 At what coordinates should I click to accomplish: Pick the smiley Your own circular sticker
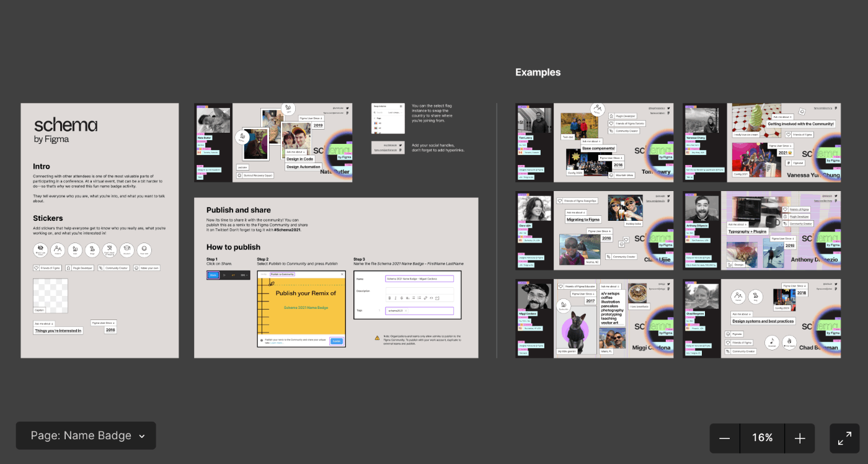144,250
